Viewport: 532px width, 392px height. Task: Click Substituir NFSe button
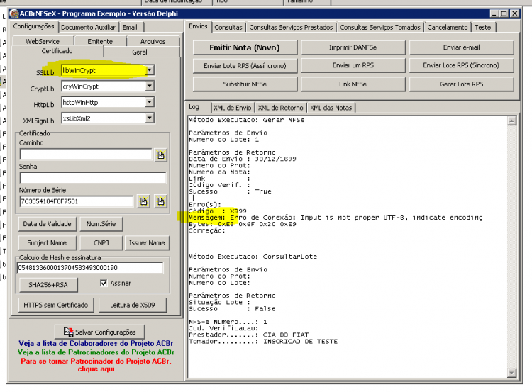coord(245,84)
